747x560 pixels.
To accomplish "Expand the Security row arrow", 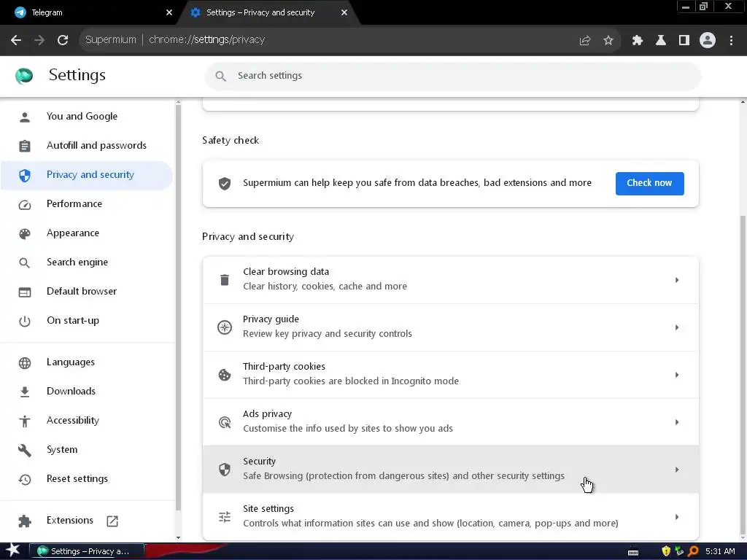I will 676,470.
